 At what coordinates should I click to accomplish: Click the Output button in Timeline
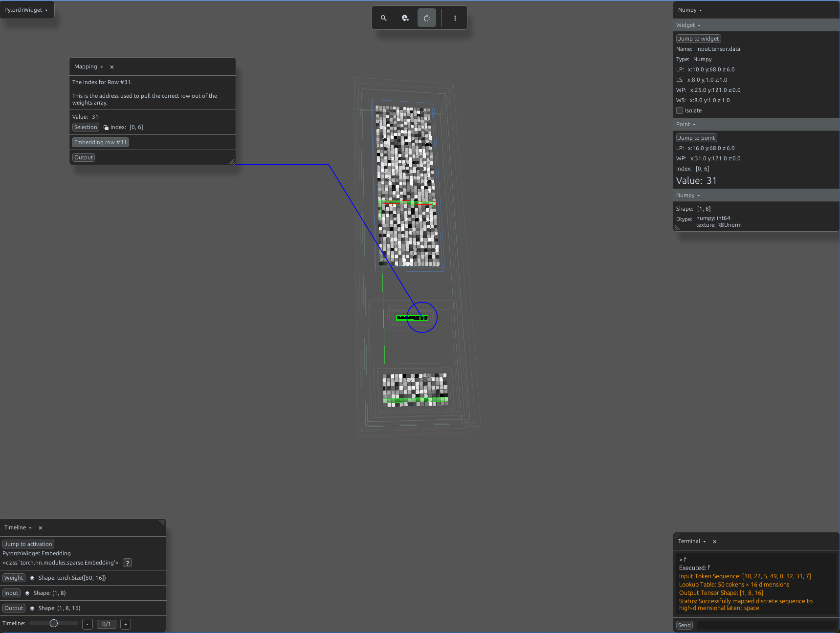pyautogui.click(x=14, y=608)
